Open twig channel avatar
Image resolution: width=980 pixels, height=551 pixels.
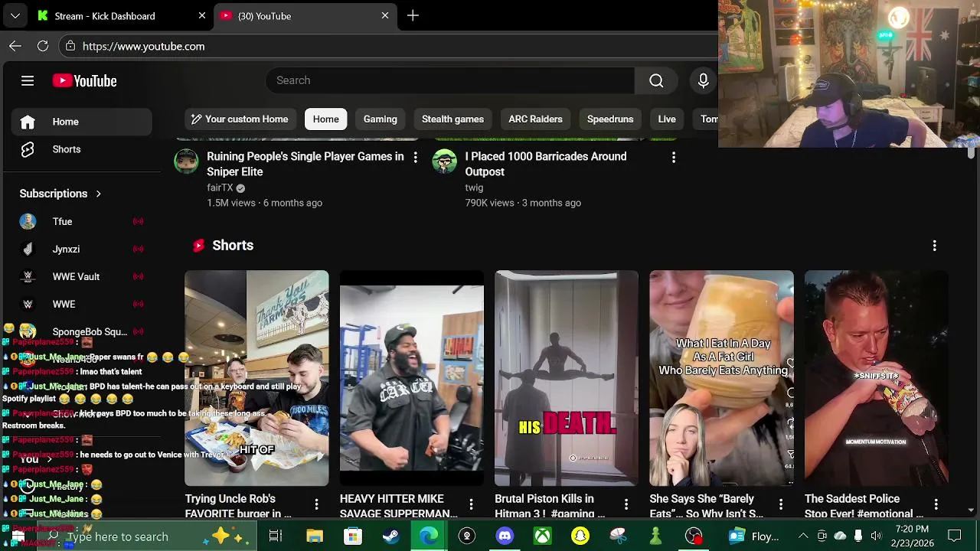point(444,161)
